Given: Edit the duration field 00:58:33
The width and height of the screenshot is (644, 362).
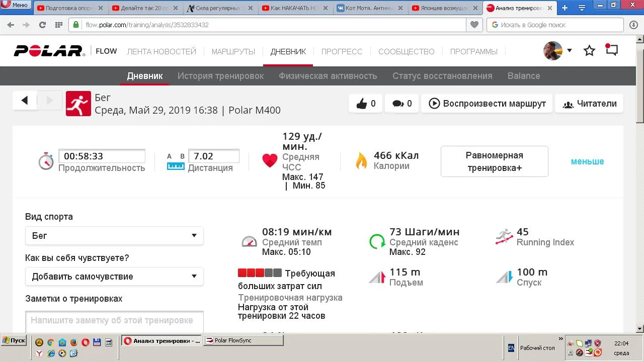Looking at the screenshot, I should coord(102,156).
